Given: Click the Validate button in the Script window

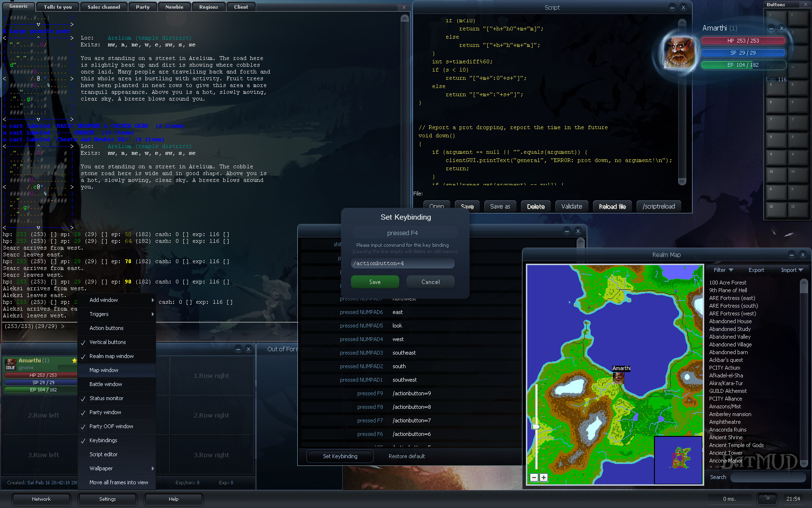Looking at the screenshot, I should (571, 206).
